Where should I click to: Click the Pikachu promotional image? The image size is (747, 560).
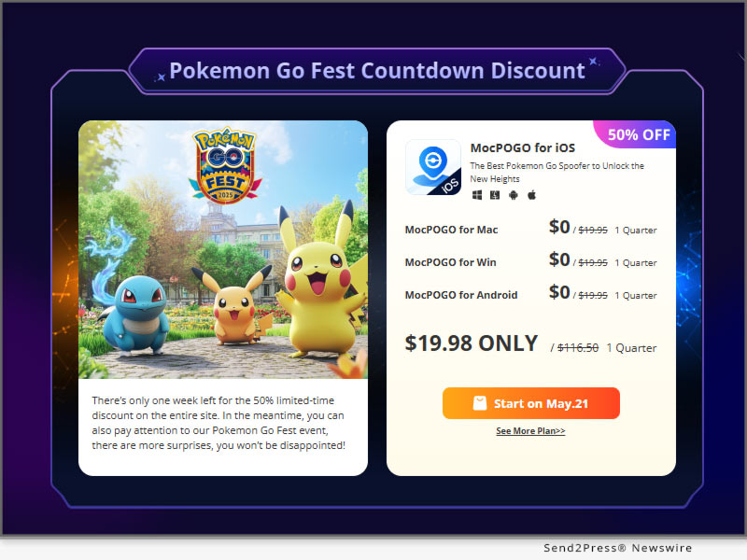(x=223, y=249)
